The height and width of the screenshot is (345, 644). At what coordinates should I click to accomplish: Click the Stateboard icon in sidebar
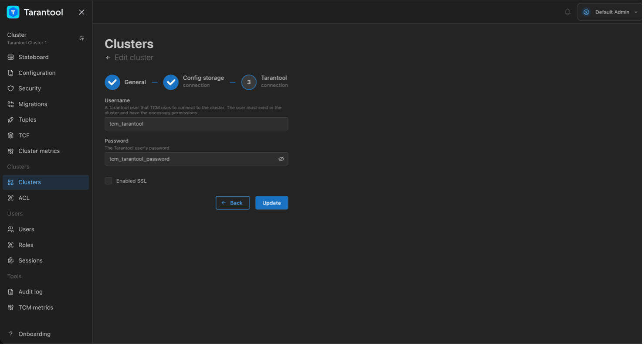click(11, 58)
